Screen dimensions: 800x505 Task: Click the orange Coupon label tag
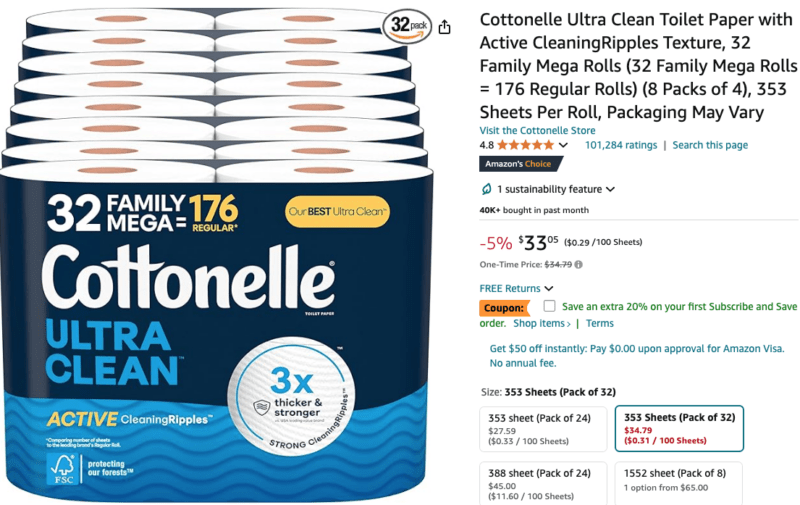(504, 308)
